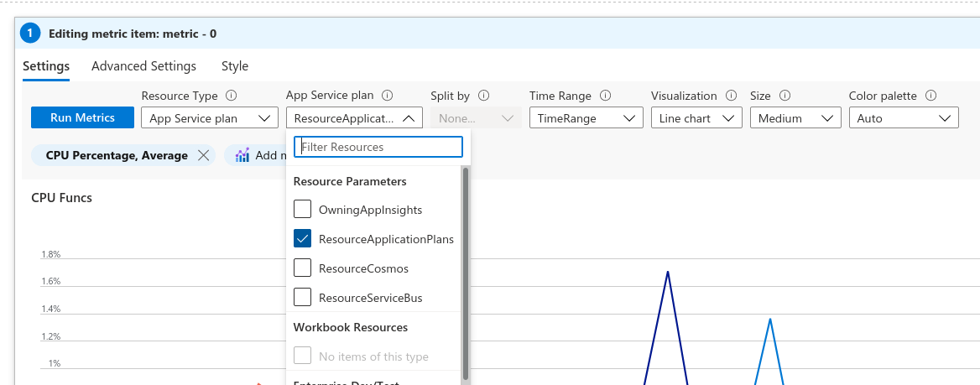This screenshot has width=980, height=385.
Task: Expand the Time Range dropdown
Action: (x=586, y=118)
